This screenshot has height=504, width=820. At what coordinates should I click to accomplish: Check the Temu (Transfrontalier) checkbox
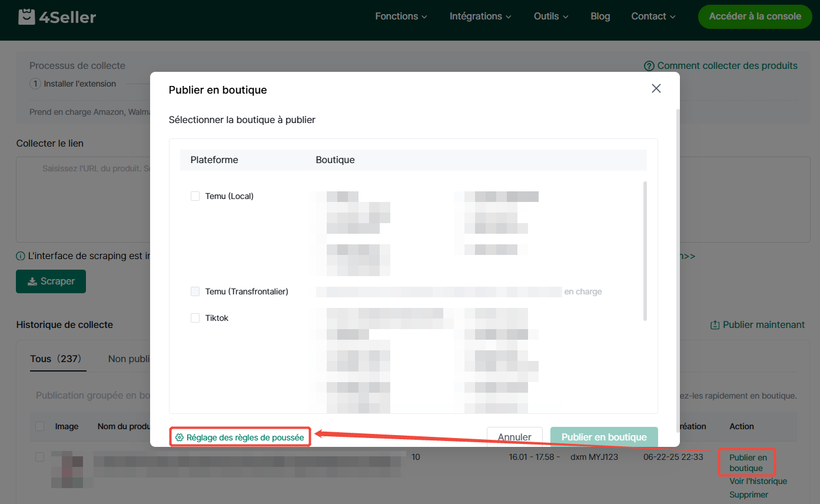coord(195,291)
